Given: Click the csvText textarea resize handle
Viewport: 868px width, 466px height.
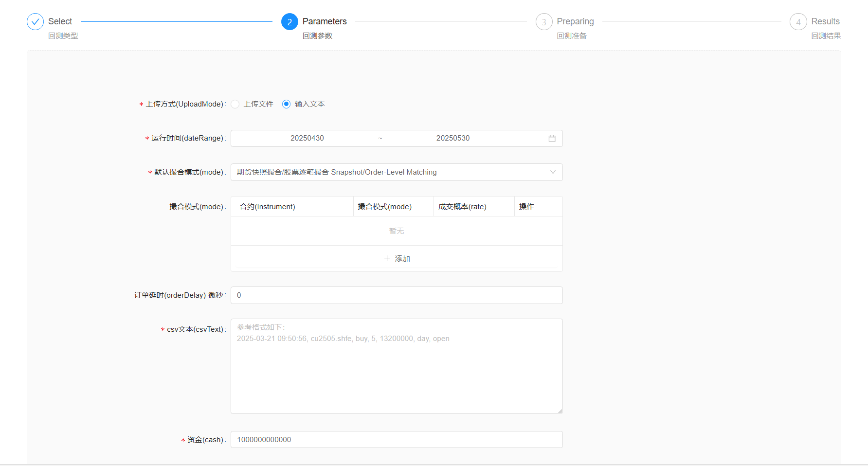Looking at the screenshot, I should [x=560, y=411].
